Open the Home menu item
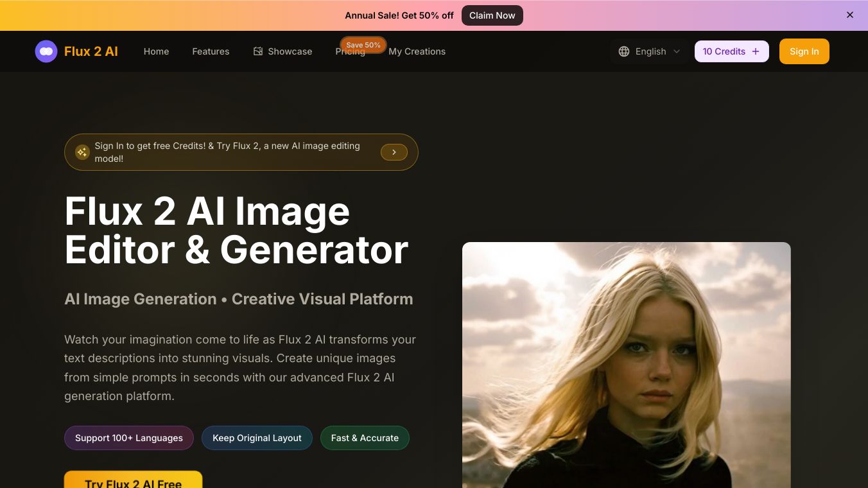 pyautogui.click(x=156, y=51)
